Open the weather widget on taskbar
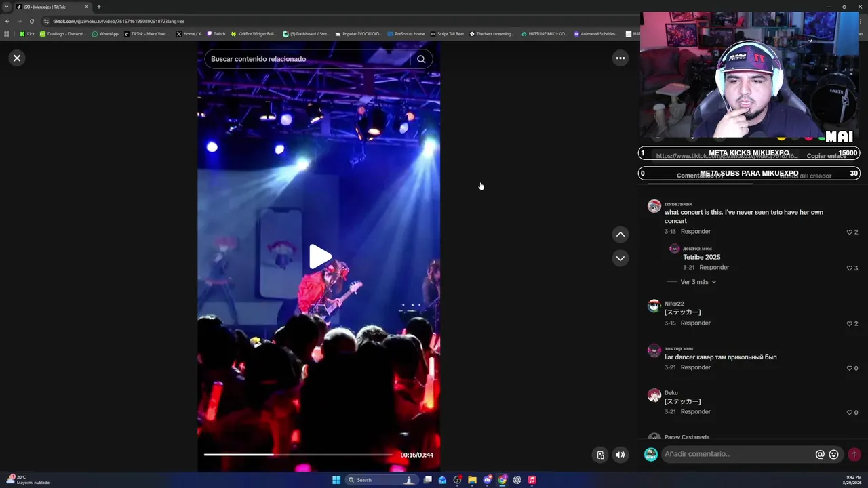The image size is (868, 488). (27, 480)
